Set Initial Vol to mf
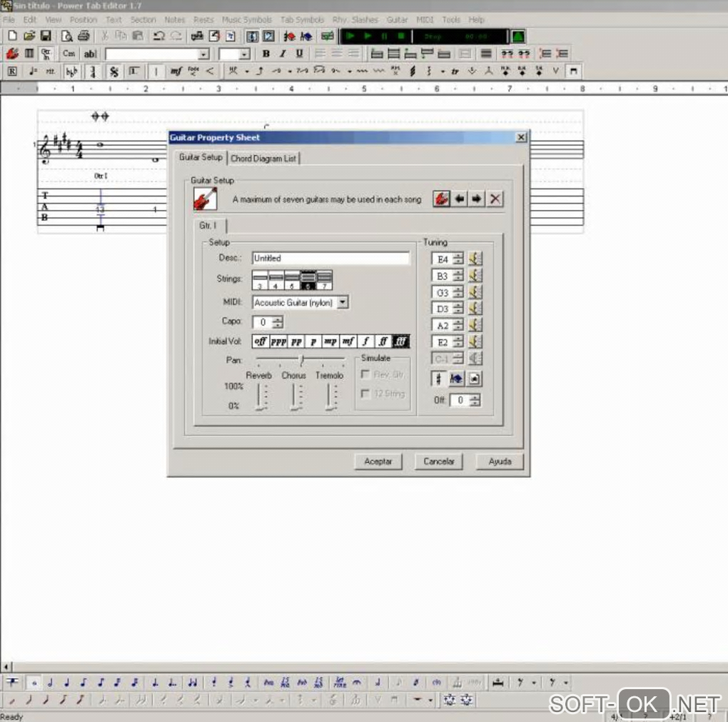 coord(348,341)
